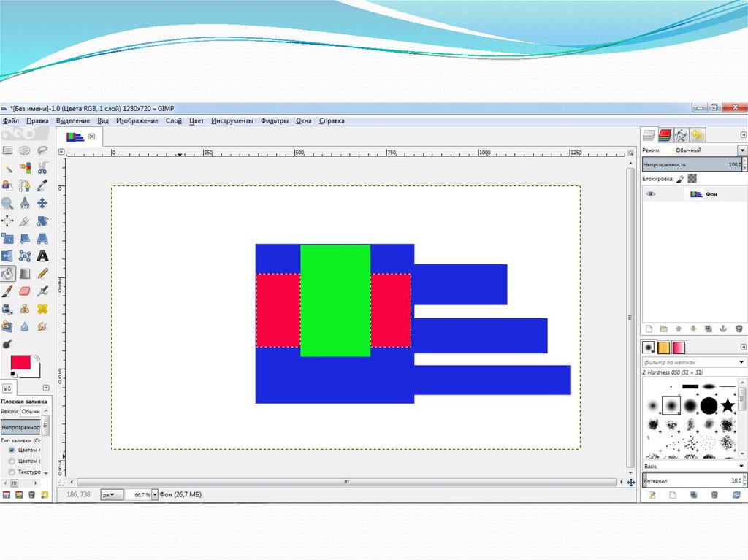Open the 'Basic' brush tag dropdown
748x560 pixels.
point(694,466)
